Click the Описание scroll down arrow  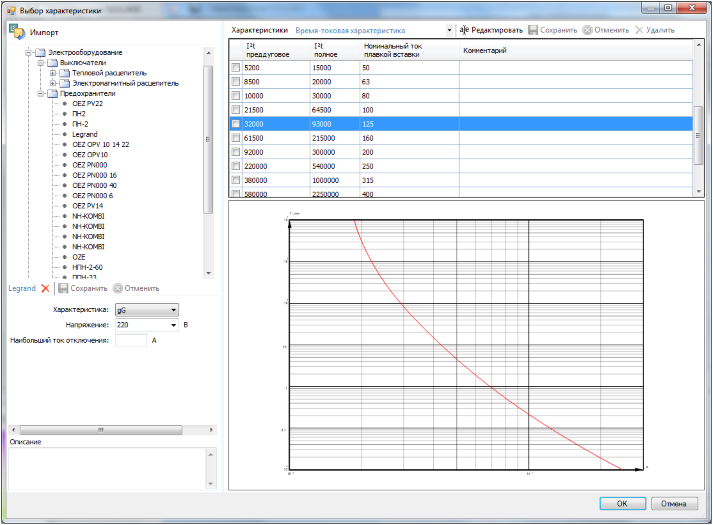[211, 484]
